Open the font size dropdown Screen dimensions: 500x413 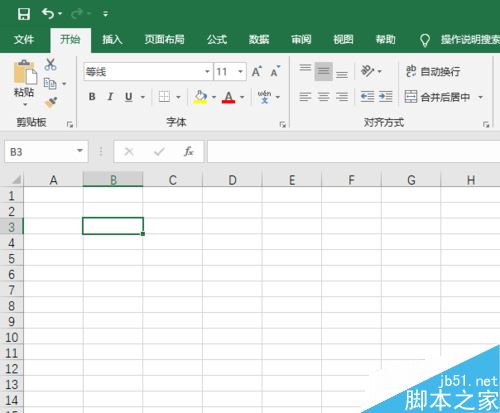240,72
